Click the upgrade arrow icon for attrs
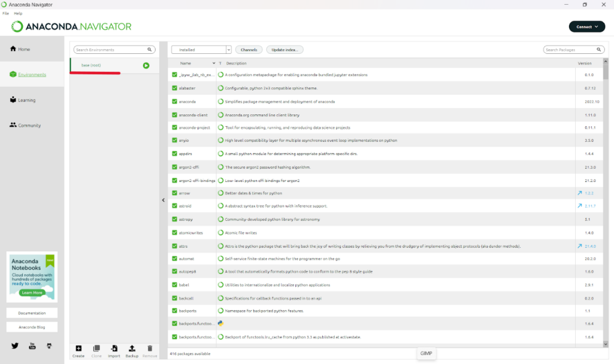614x364 pixels. [579, 246]
